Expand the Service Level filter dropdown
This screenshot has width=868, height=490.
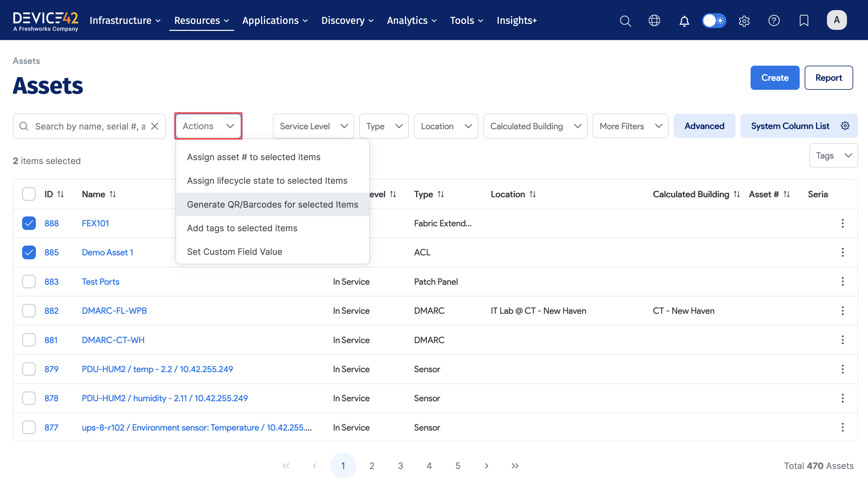[313, 126]
